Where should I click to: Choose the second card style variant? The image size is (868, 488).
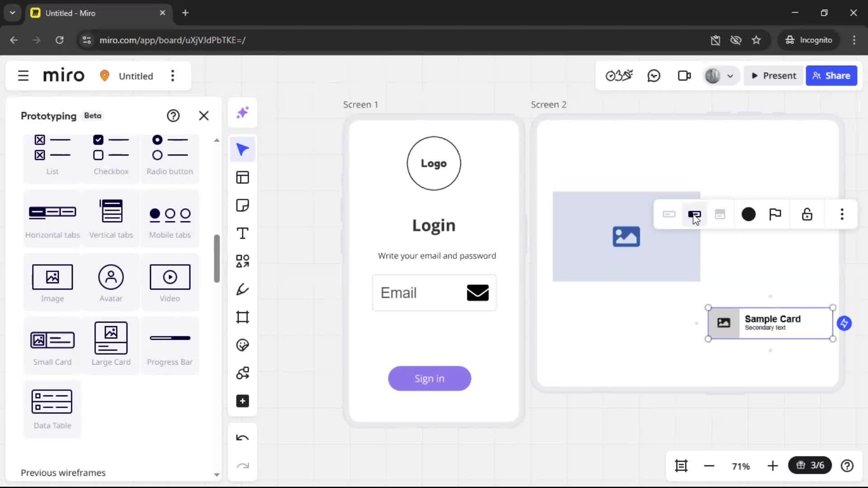tap(694, 214)
